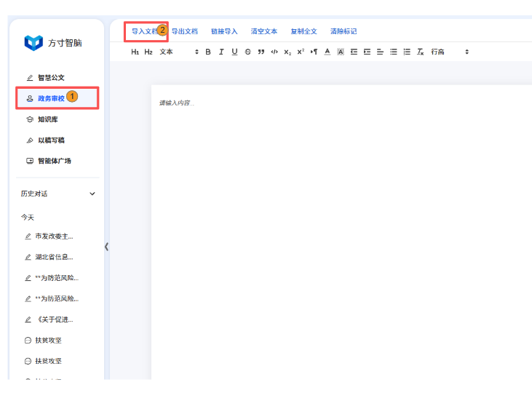This screenshot has height=393, width=532.
Task: Click the strikethrough icon
Action: [247, 52]
